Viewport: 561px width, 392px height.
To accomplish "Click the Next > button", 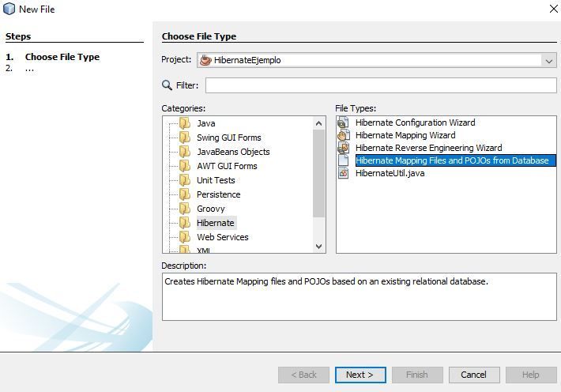I will [x=360, y=375].
